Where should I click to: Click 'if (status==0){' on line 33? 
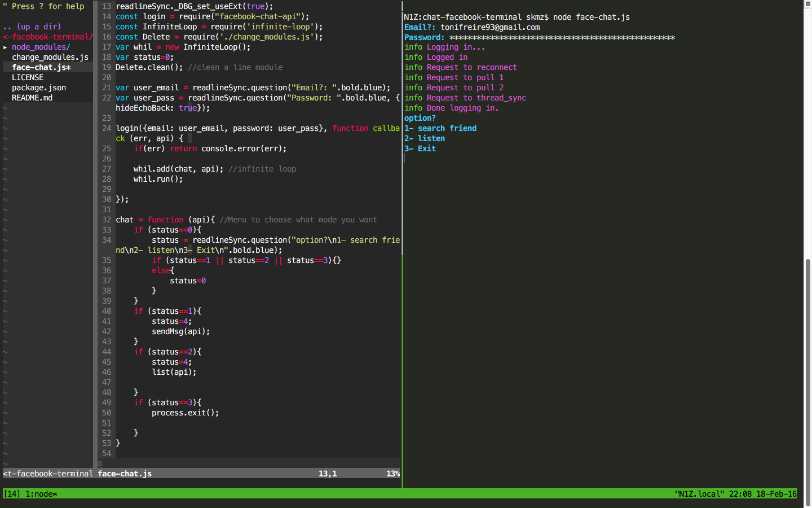click(167, 230)
